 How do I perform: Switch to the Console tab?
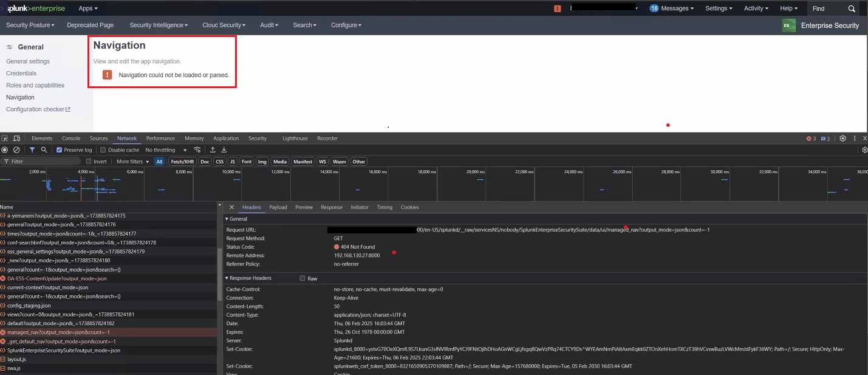pos(71,139)
